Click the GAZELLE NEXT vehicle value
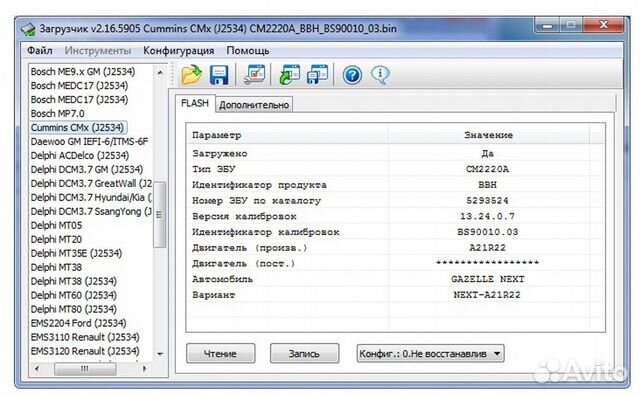 487,279
